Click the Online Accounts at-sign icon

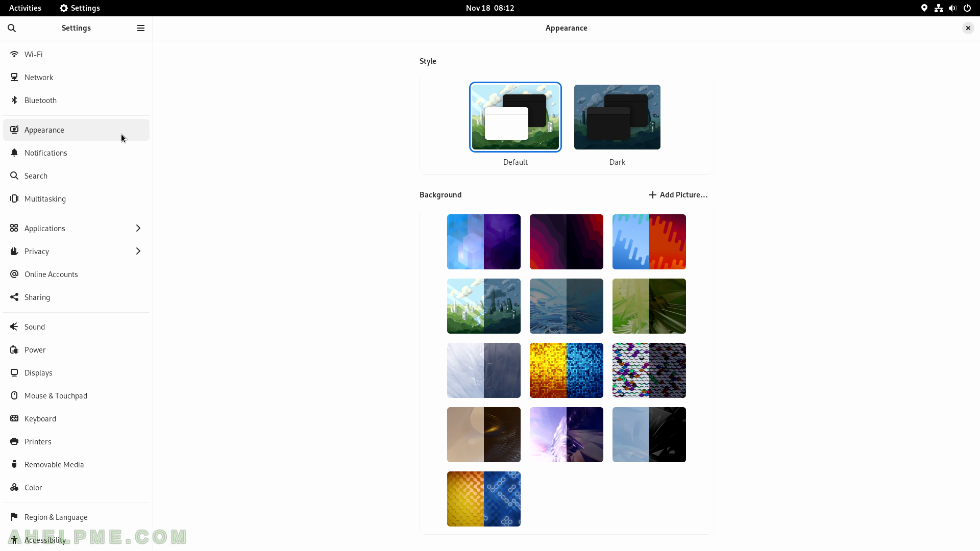tap(14, 274)
